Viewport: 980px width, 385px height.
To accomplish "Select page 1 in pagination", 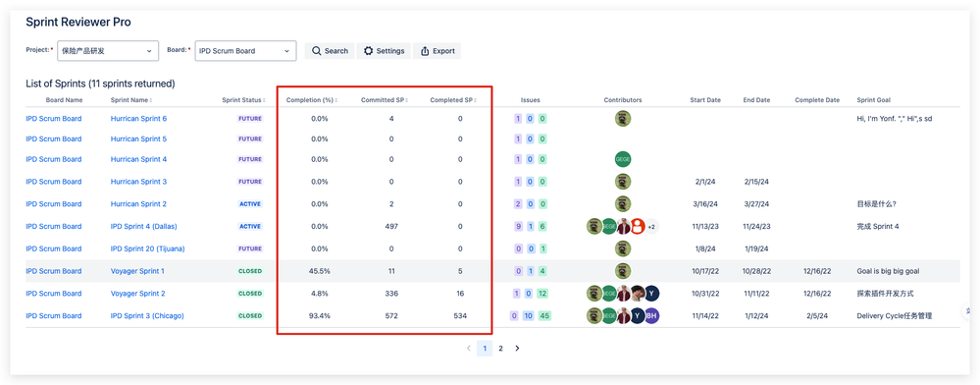I will click(485, 348).
